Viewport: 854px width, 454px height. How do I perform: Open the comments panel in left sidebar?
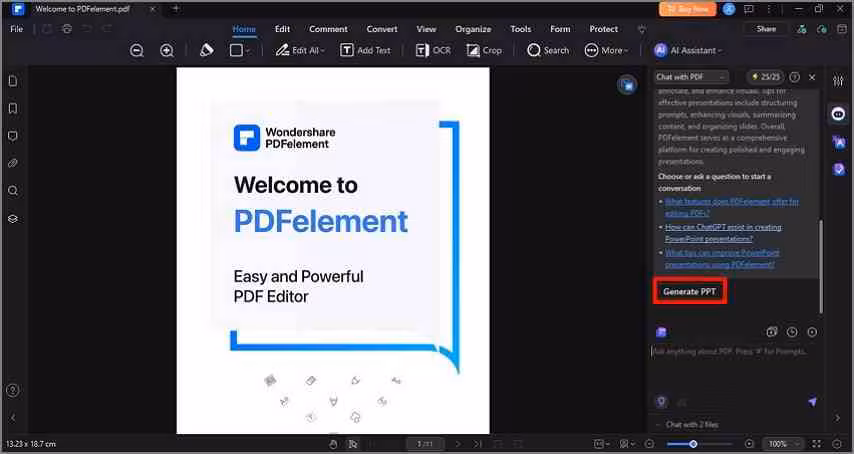13,136
